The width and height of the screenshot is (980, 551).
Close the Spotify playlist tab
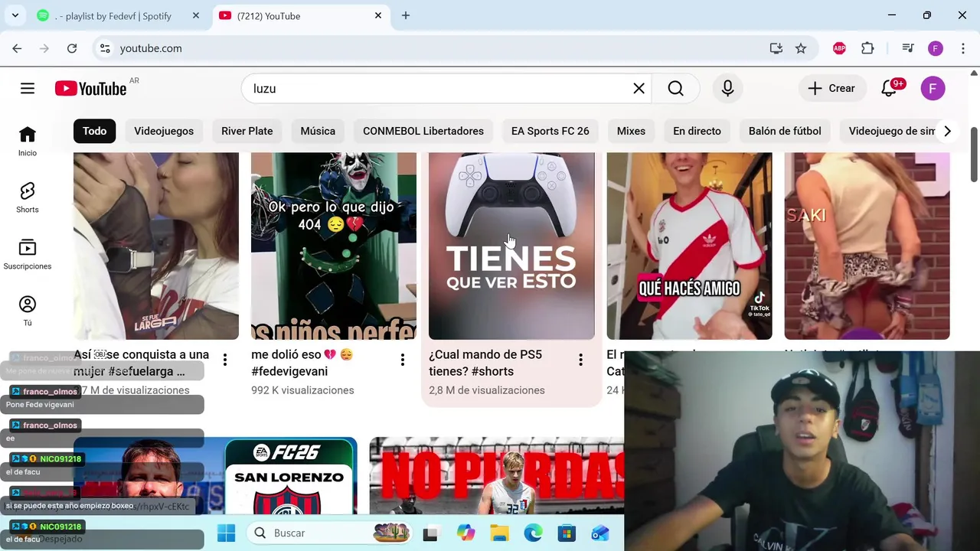coord(196,15)
